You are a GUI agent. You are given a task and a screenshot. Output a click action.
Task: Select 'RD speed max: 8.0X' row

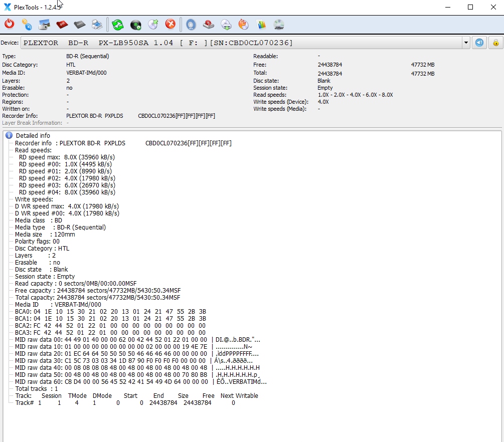[67, 157]
